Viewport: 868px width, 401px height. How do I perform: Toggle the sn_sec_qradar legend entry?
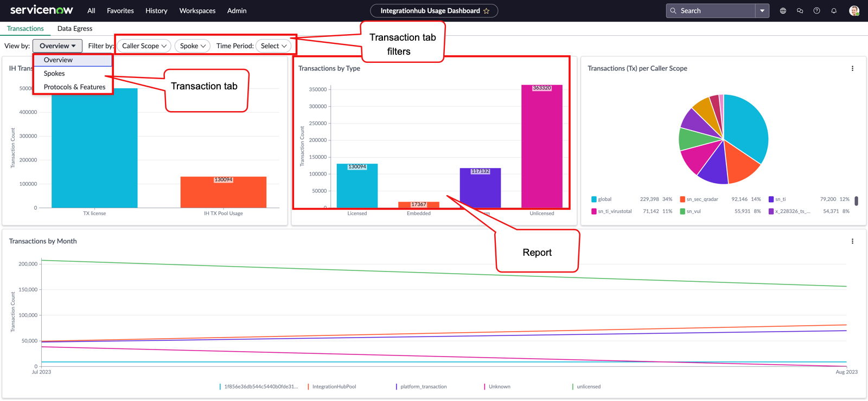[699, 199]
